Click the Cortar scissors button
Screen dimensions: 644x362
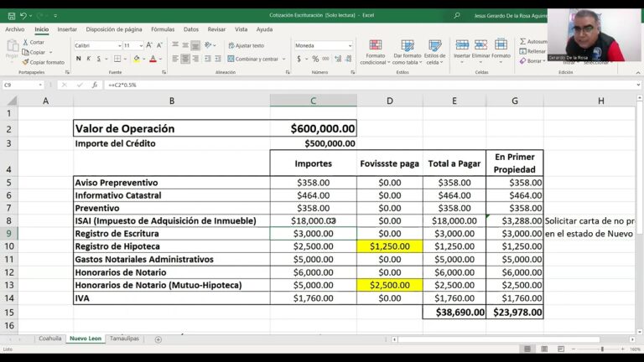tap(34, 42)
